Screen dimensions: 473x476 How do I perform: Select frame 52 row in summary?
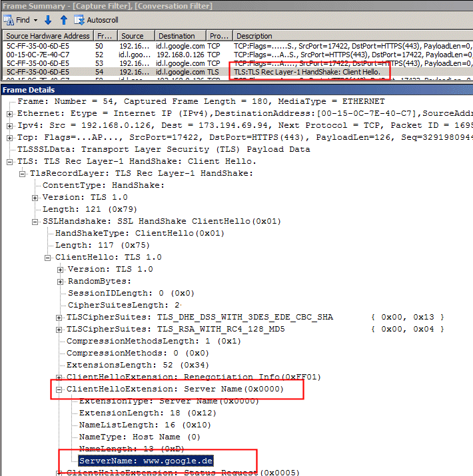(238, 55)
